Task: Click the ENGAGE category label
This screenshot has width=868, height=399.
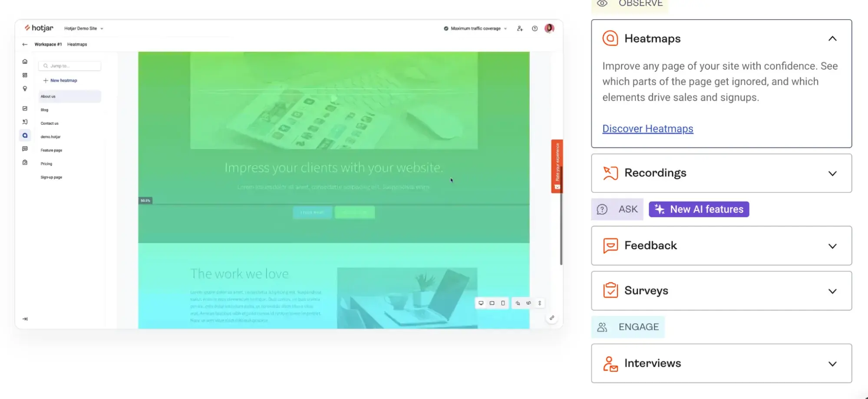Action: [628, 327]
